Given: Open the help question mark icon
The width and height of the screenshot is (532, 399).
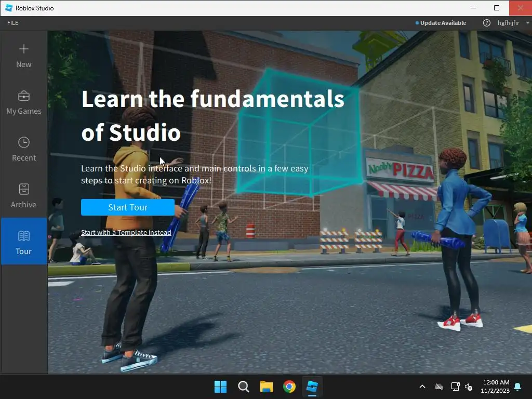Looking at the screenshot, I should (x=486, y=23).
